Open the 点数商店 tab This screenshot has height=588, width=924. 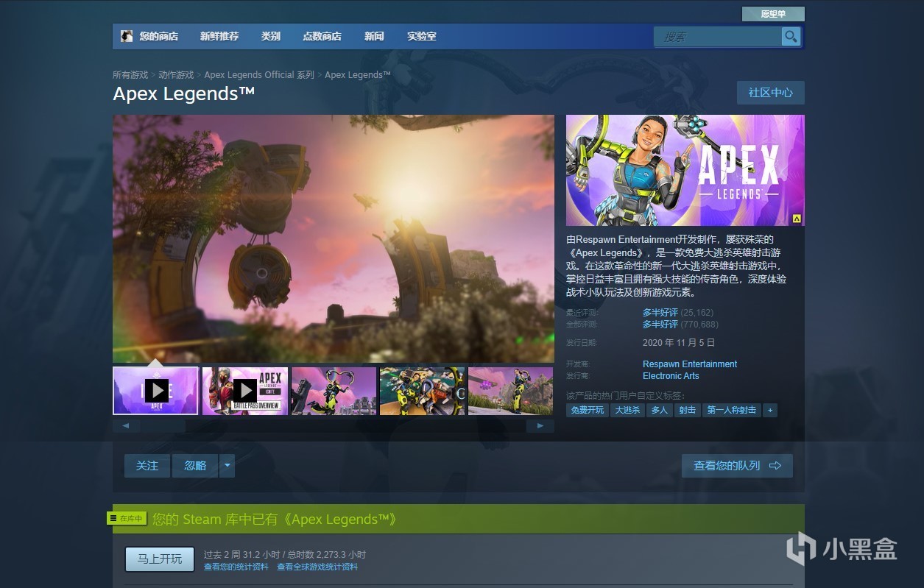coord(322,36)
